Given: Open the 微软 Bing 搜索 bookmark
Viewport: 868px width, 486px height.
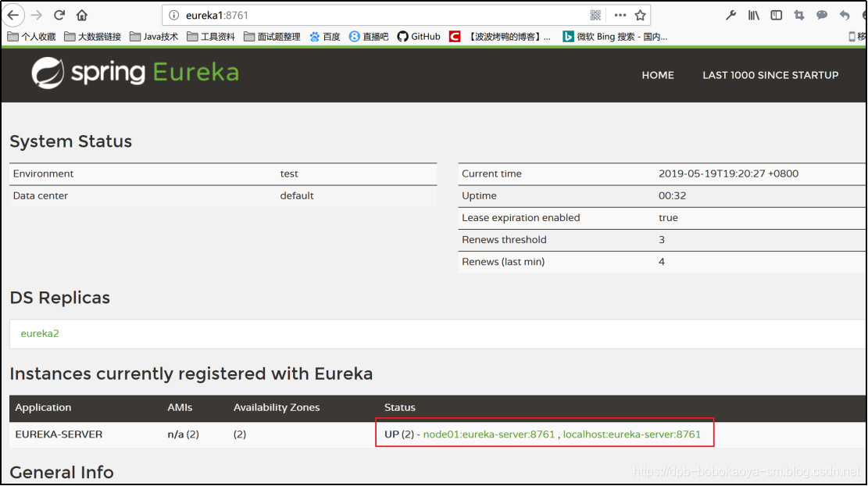Looking at the screenshot, I should (x=615, y=37).
